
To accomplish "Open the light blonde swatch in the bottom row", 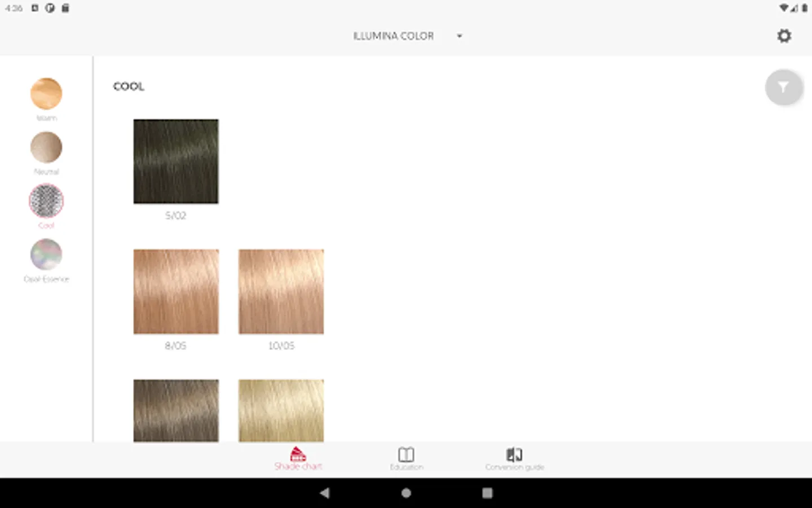I will point(281,410).
